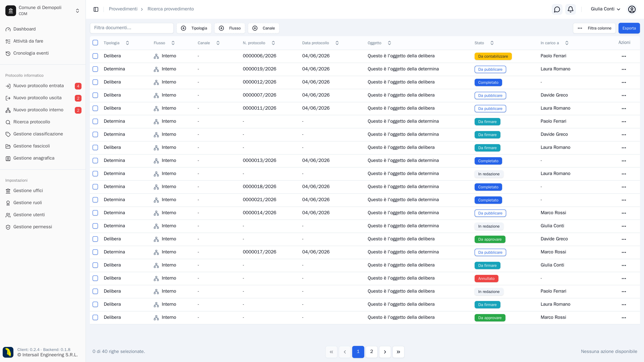Click the Da contabilizzare status badge
Viewport: 644px width, 362px height.
tap(493, 56)
